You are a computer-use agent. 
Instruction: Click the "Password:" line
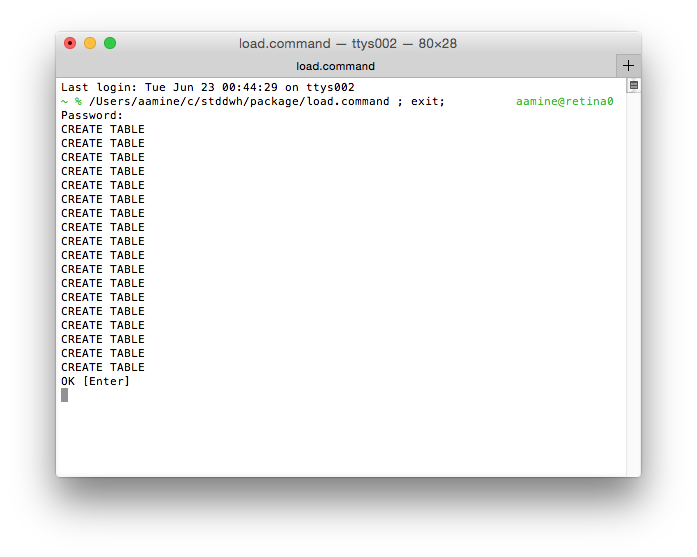[92, 115]
